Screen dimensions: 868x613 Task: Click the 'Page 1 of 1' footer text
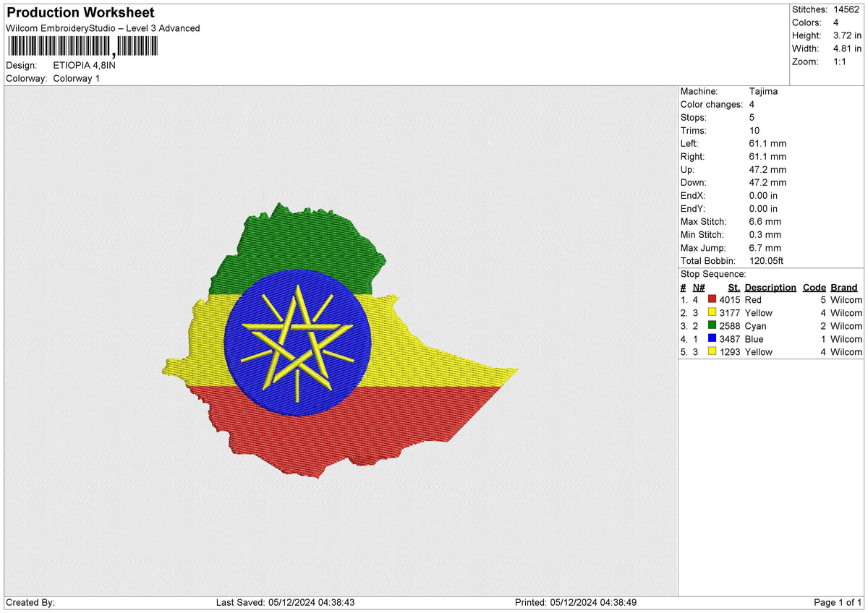[838, 602]
